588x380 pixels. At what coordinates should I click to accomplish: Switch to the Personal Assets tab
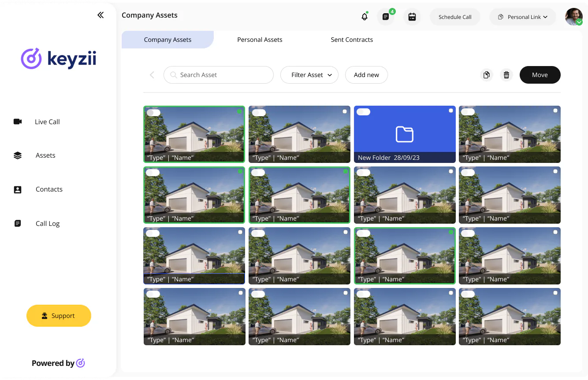click(260, 40)
